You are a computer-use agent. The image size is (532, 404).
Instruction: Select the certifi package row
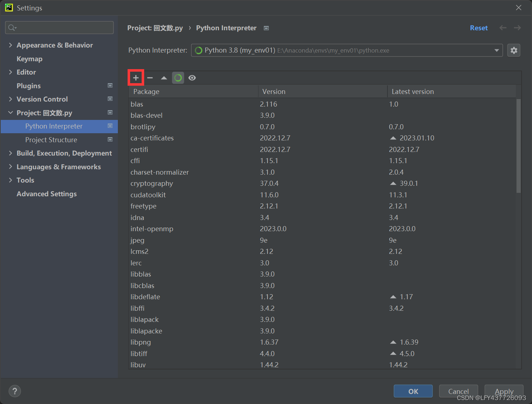tap(322, 149)
